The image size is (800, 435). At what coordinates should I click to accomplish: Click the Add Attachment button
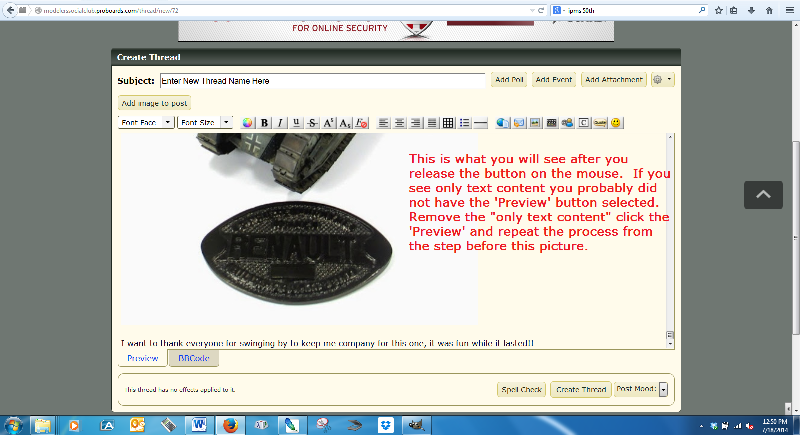coord(614,80)
